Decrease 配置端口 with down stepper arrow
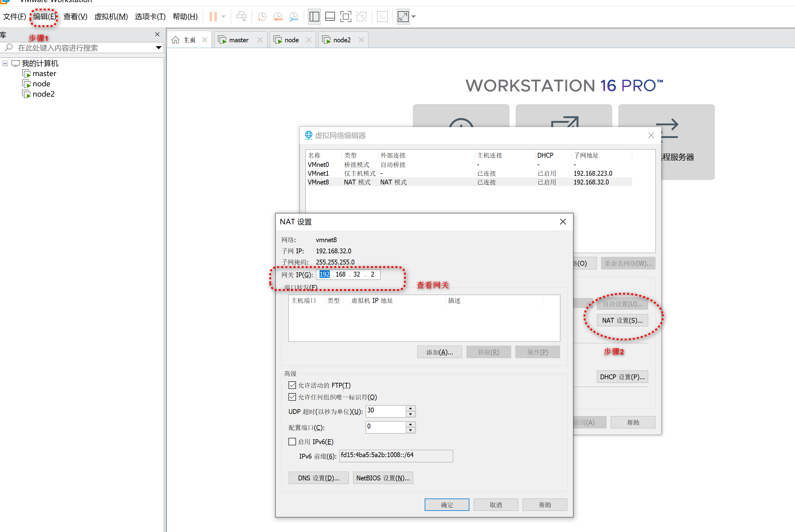Screen dimensions: 795x532 [x=411, y=430]
